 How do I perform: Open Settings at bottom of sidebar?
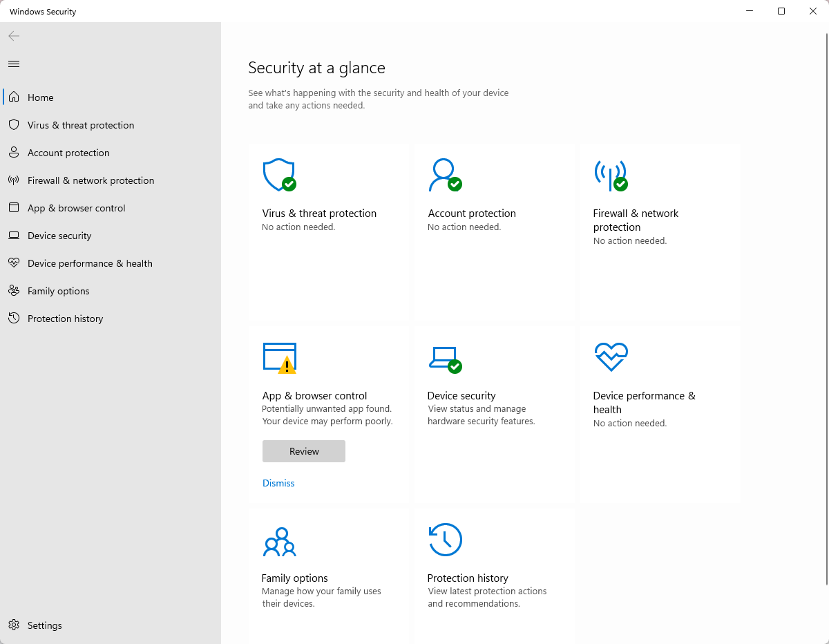[111, 625]
